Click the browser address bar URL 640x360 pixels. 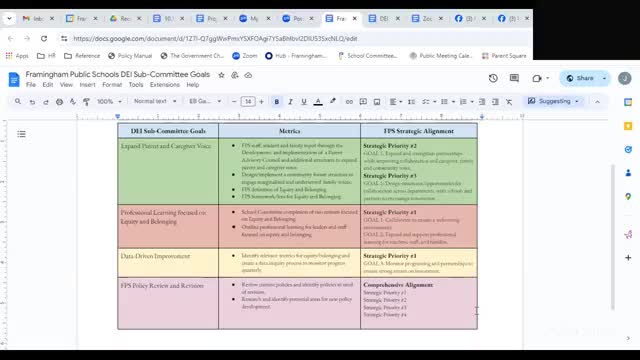pos(215,38)
